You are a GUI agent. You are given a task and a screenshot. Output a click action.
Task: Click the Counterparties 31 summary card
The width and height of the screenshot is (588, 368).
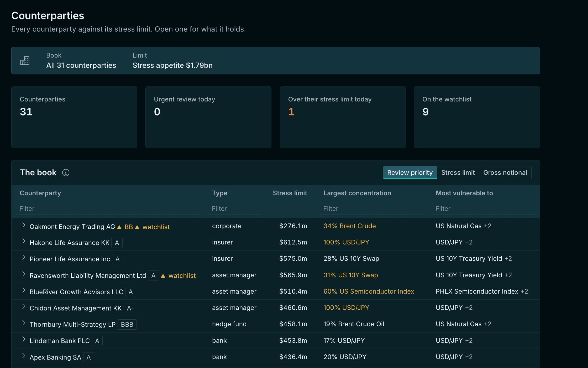tap(74, 117)
